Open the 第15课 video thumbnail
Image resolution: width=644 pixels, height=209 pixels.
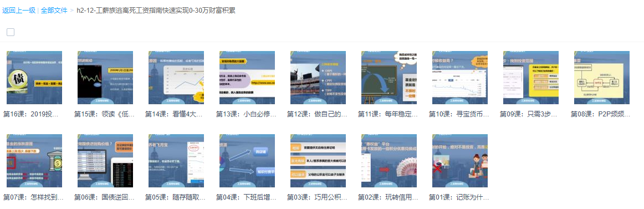[x=105, y=78]
